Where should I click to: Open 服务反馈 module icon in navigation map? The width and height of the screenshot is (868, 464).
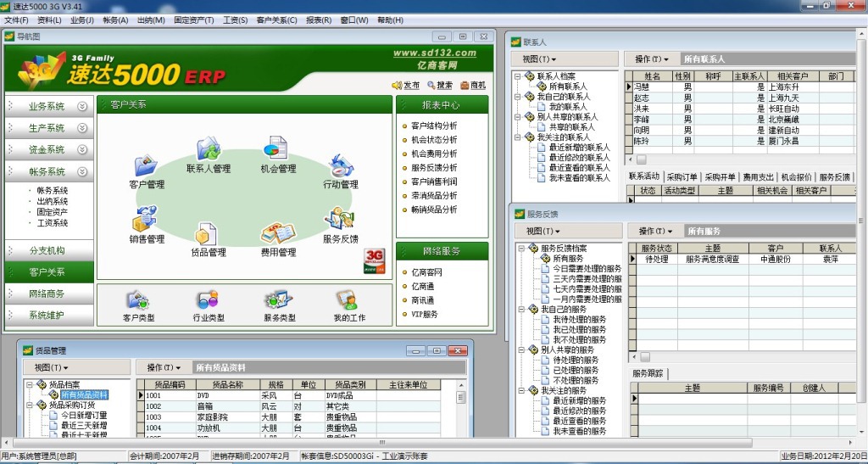click(x=339, y=219)
